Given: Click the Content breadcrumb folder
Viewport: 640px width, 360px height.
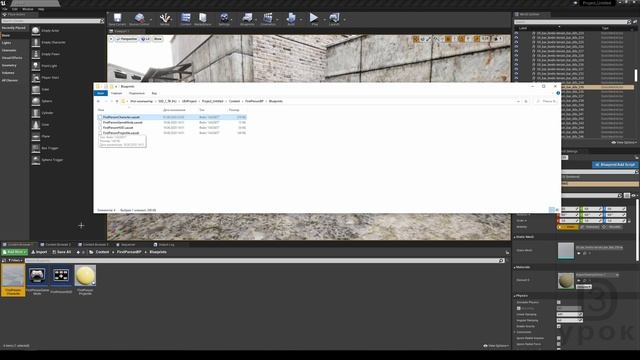Looking at the screenshot, I should click(102, 252).
